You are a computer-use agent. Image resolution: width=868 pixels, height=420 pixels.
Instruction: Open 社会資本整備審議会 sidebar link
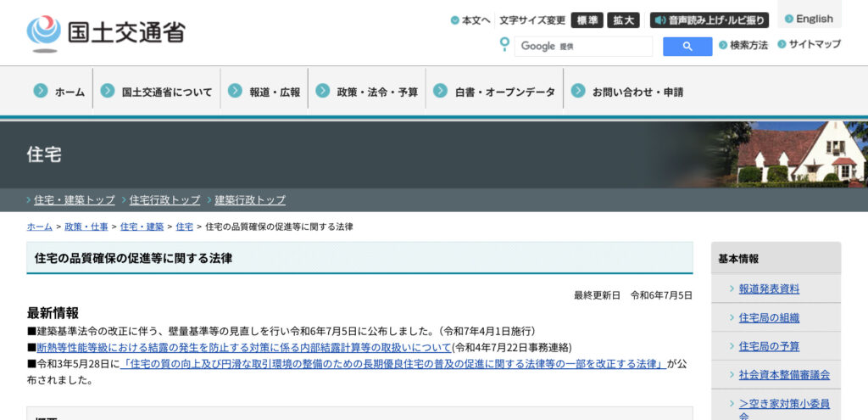pos(784,375)
